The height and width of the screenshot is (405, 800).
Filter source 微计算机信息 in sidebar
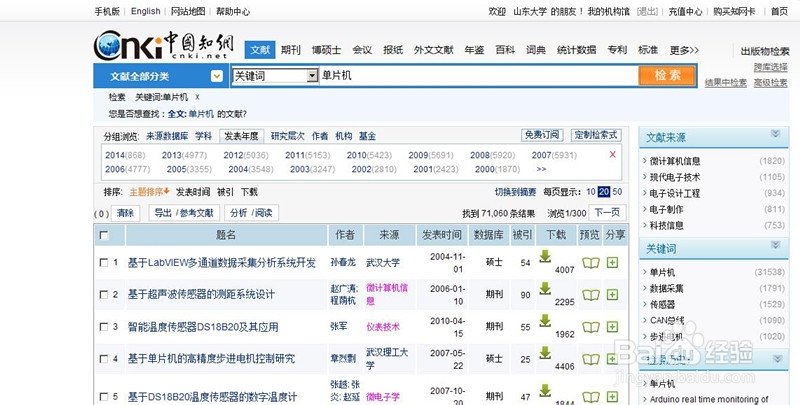tap(674, 161)
